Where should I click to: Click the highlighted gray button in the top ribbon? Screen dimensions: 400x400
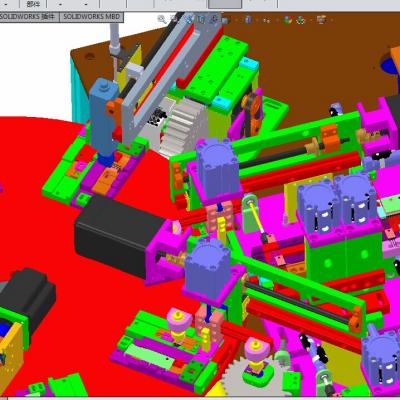(225, 4)
